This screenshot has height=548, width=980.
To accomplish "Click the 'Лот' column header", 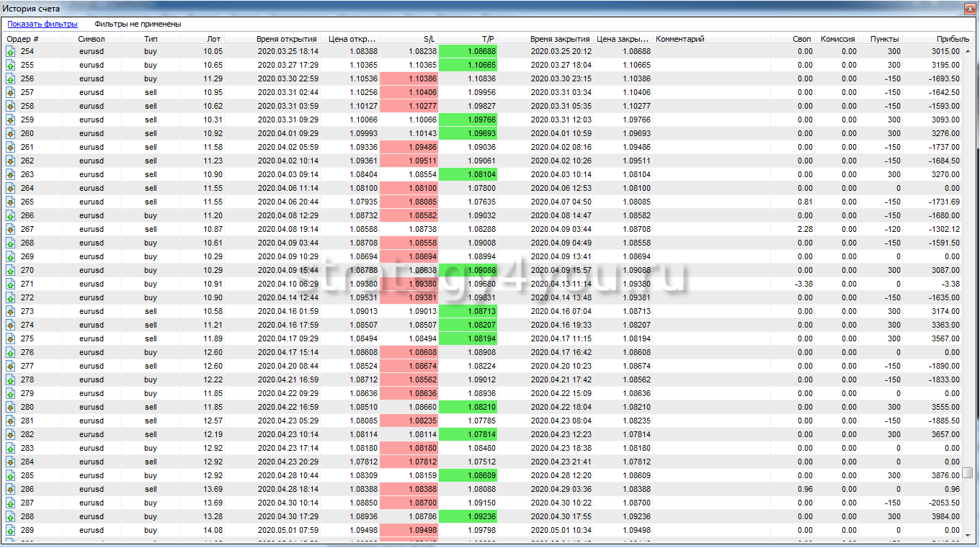I will click(215, 39).
